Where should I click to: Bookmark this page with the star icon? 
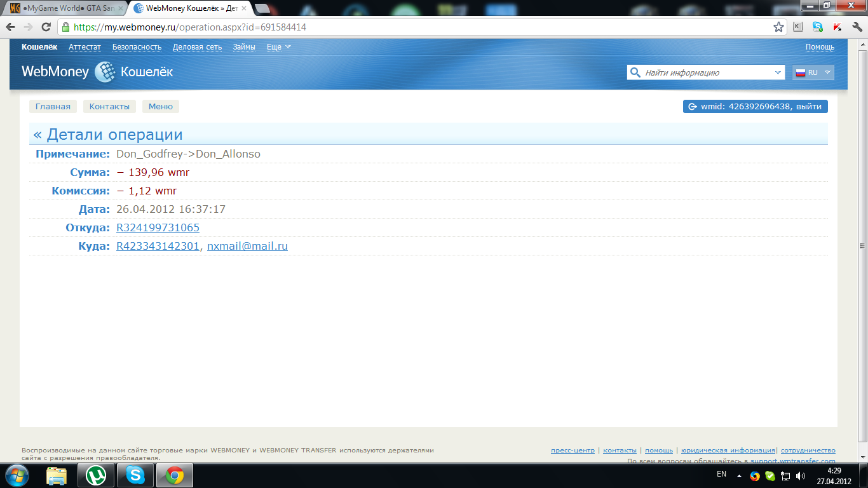click(x=778, y=27)
